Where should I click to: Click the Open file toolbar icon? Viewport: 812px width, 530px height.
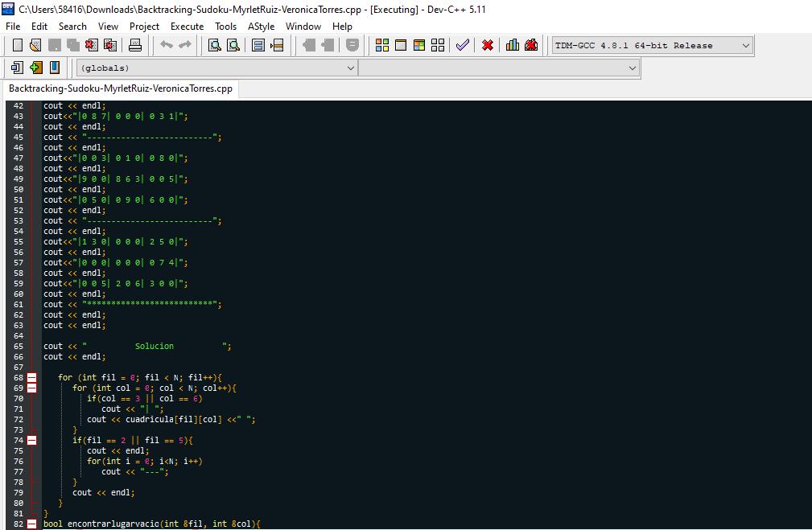click(35, 46)
